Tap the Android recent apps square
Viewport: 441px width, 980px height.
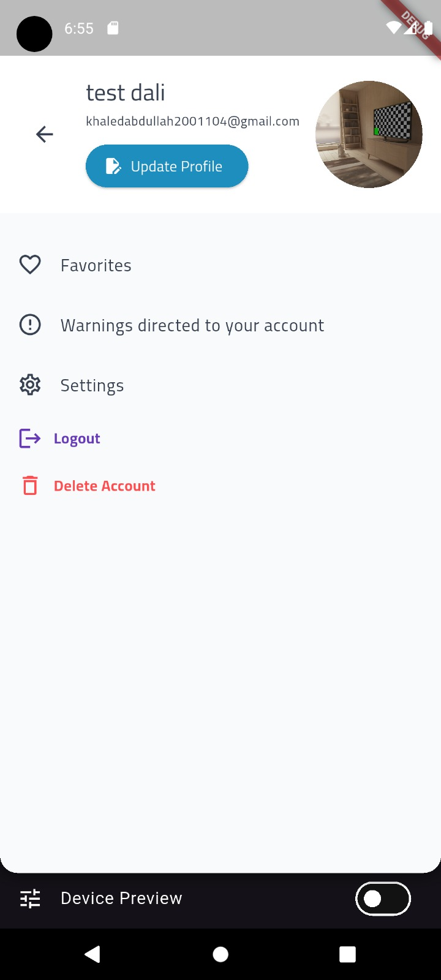point(347,954)
